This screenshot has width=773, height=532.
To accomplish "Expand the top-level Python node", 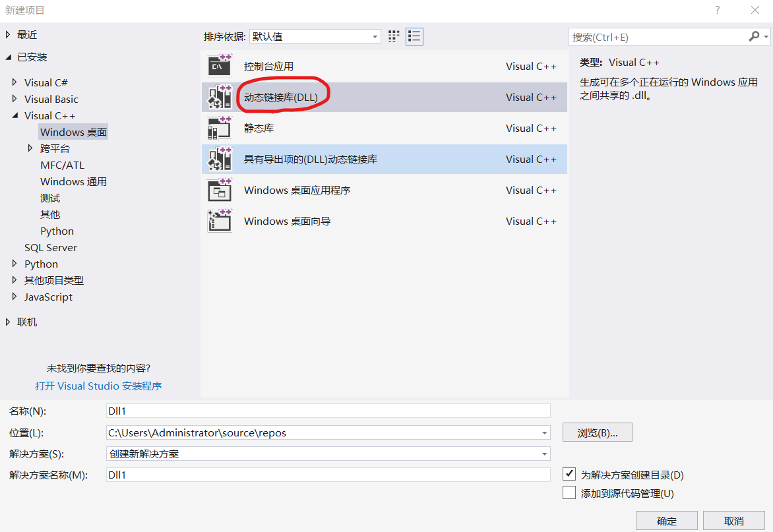I will 15,264.
